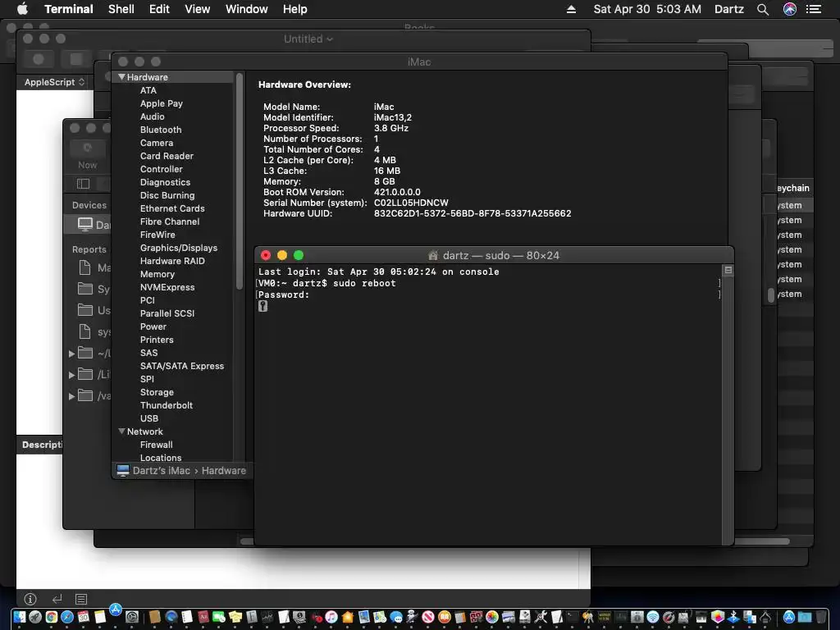This screenshot has width=840, height=630.
Task: Open Photos pinwheel icon in Dock
Action: point(492,617)
